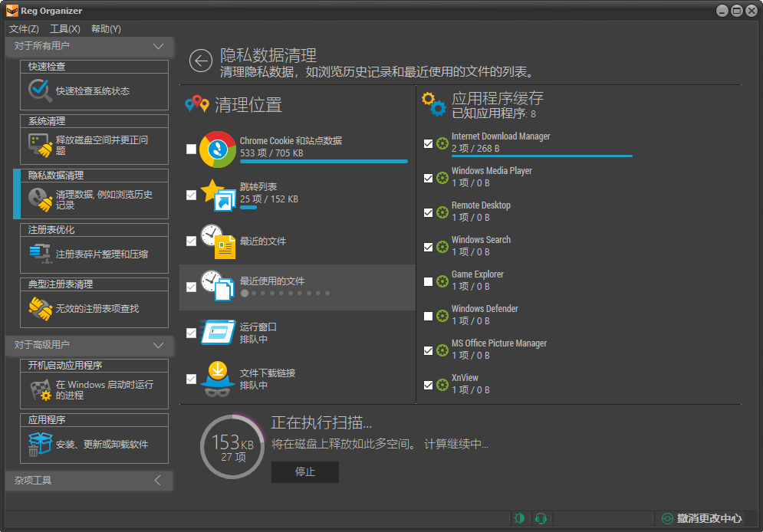This screenshot has width=763, height=532.
Task: Open the 文件(Z) menu
Action: click(24, 28)
